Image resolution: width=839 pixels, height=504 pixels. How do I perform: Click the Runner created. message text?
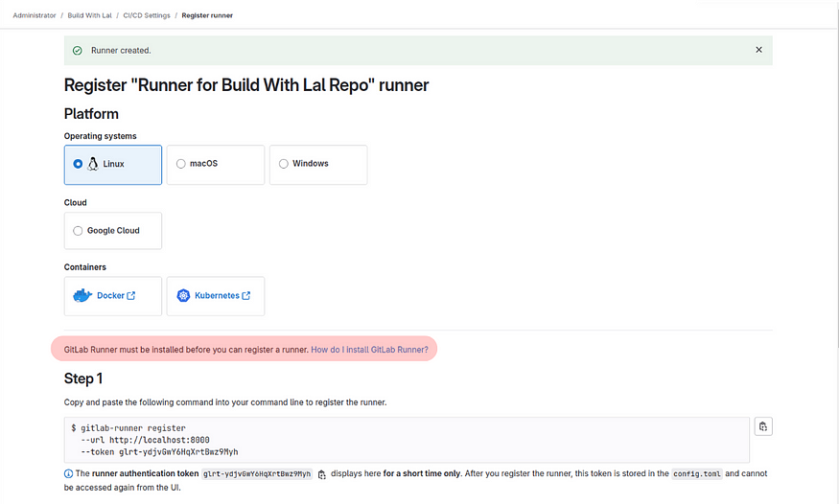(121, 50)
